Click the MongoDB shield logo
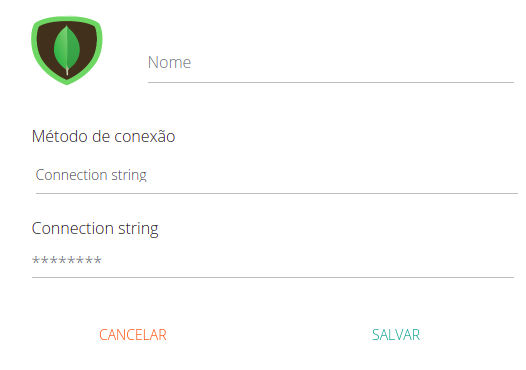This screenshot has width=526, height=370. coord(67,50)
